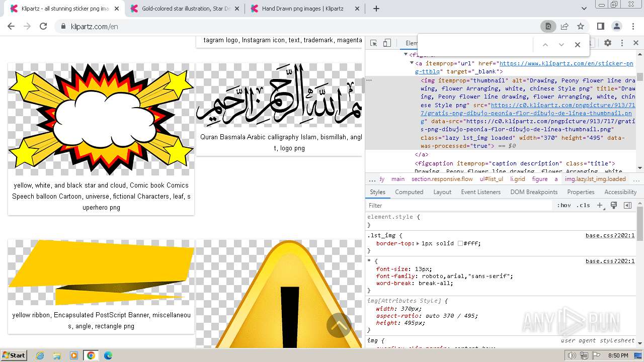Screen dimensions: 644x362
Task: Open the yellow star comic cloud thumbnail
Action: coord(101,119)
